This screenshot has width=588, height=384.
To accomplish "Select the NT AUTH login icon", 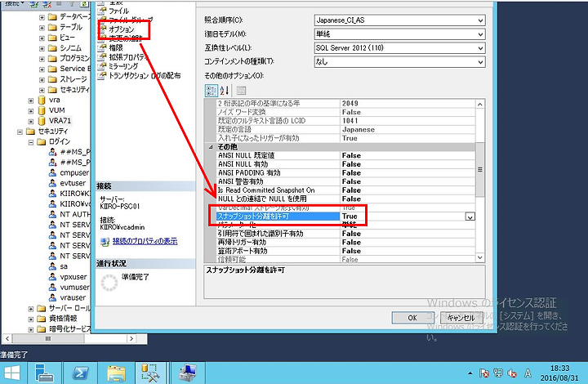I will [x=52, y=214].
